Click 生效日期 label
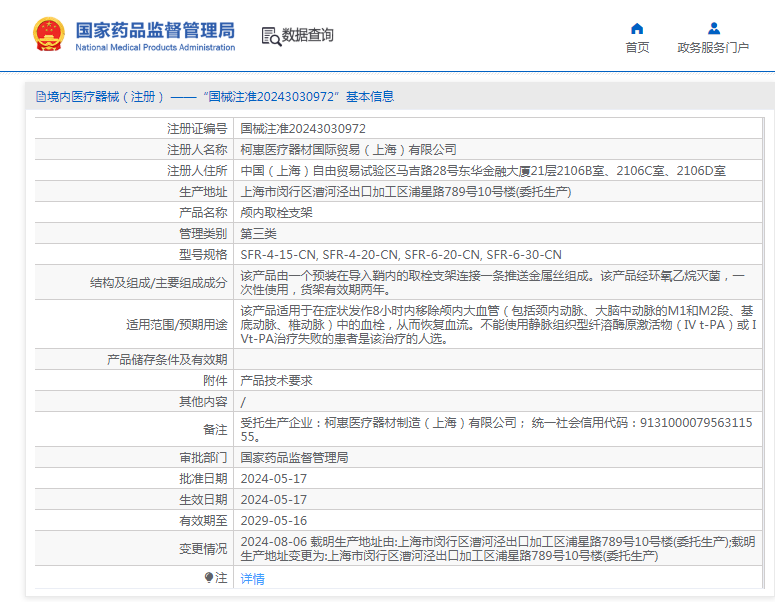Screen dimensions: 775x602 203,500
